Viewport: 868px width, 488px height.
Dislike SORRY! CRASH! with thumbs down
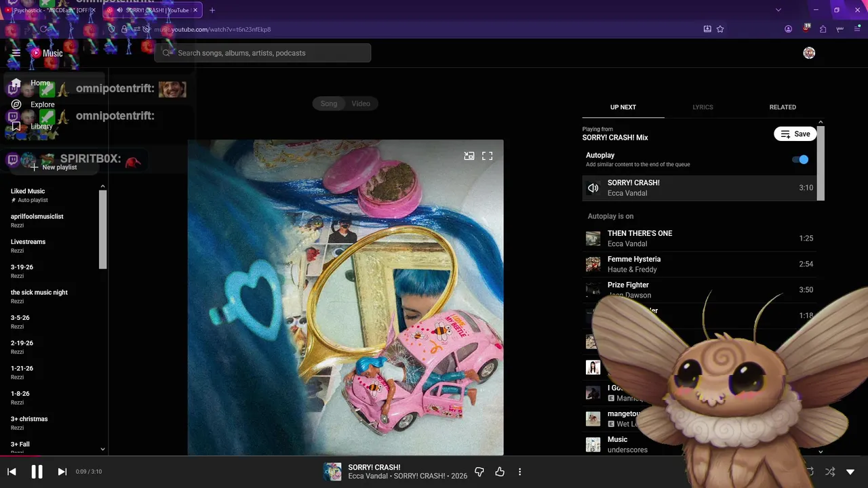479,472
